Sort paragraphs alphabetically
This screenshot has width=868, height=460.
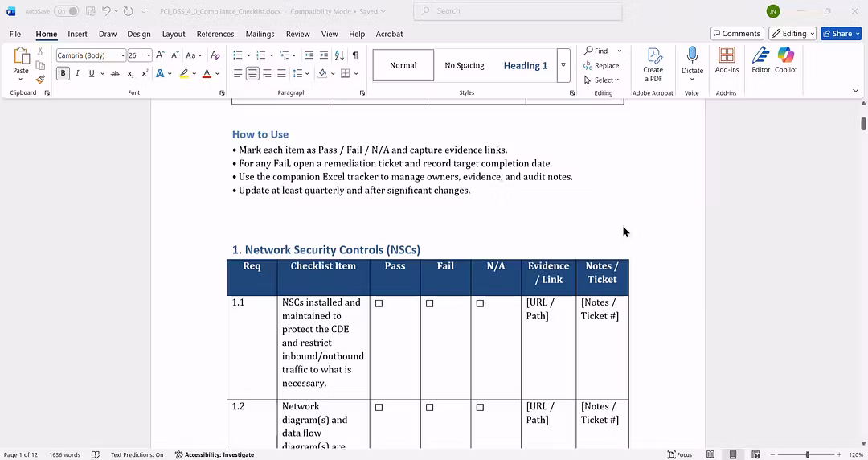coord(339,55)
